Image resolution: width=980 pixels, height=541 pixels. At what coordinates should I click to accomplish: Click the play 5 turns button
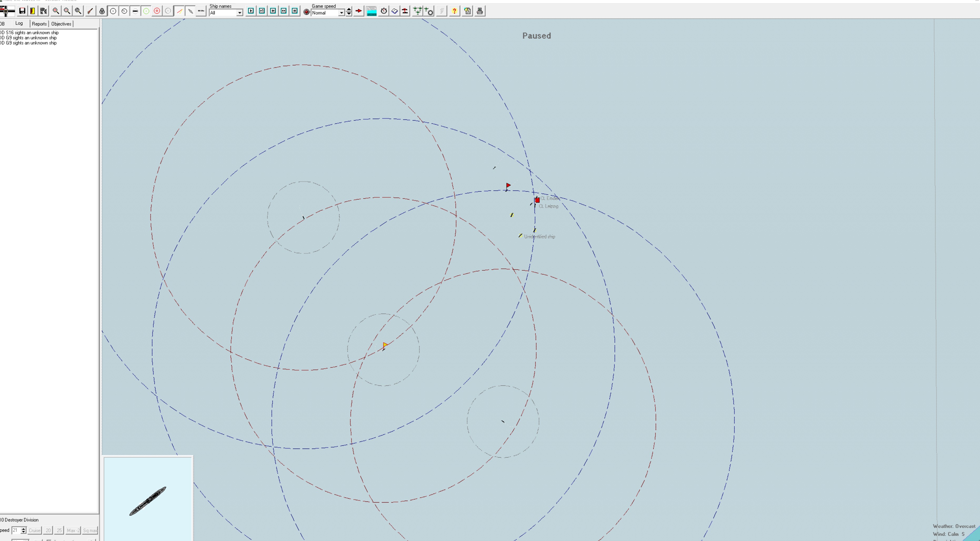[262, 11]
